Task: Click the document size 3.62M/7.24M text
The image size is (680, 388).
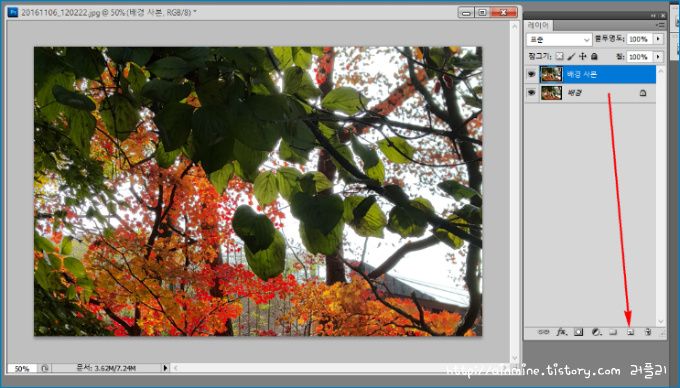Action: 106,368
